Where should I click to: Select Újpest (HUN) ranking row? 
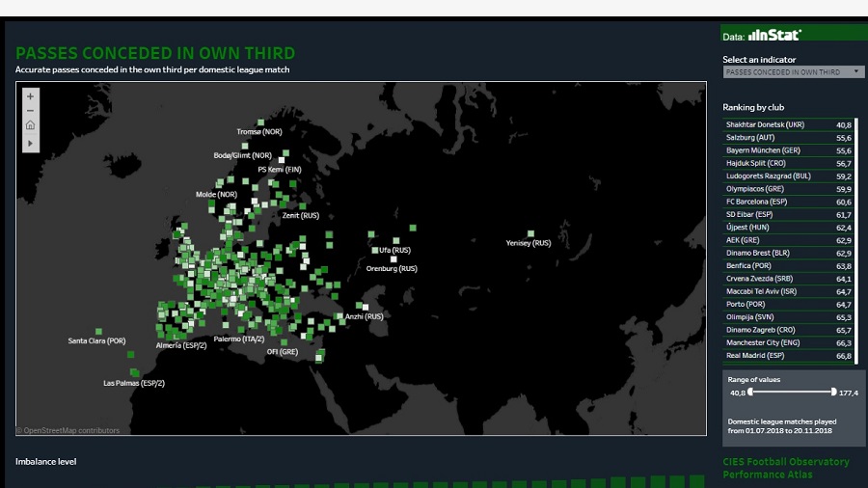[x=788, y=228]
